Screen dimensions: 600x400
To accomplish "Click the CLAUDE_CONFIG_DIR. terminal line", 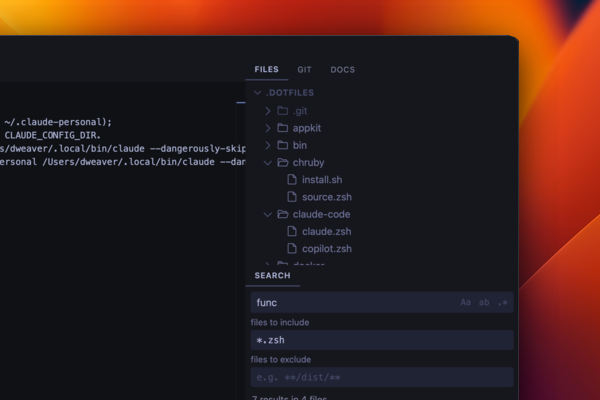I will click(52, 136).
